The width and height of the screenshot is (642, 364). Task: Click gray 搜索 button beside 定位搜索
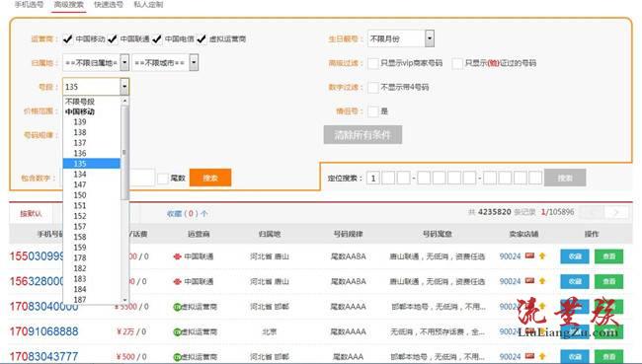565,178
